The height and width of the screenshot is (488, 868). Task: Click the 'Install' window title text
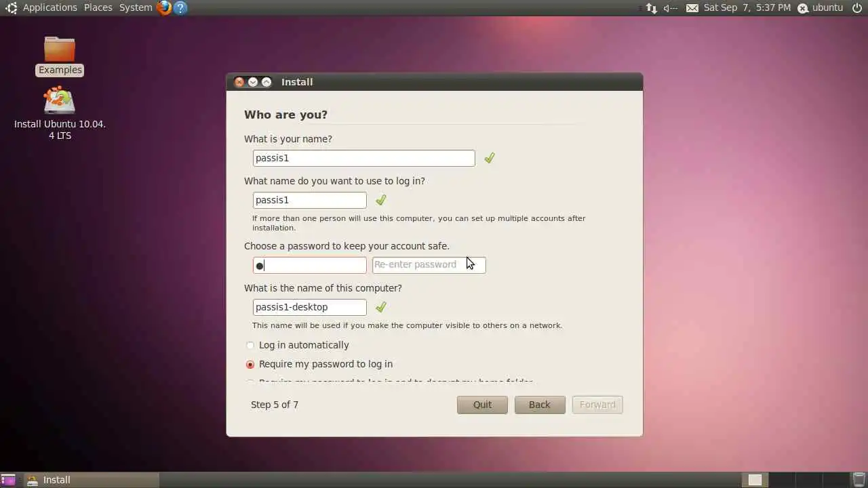tap(297, 82)
